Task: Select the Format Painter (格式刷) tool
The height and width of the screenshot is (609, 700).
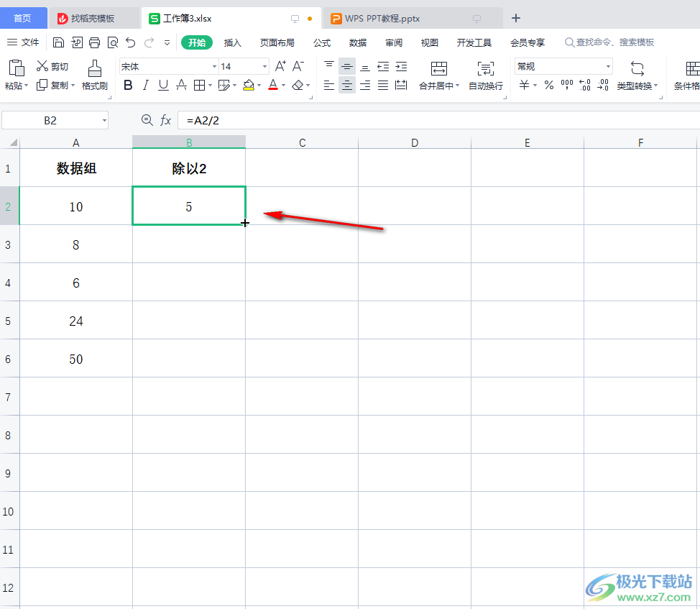Action: point(94,75)
